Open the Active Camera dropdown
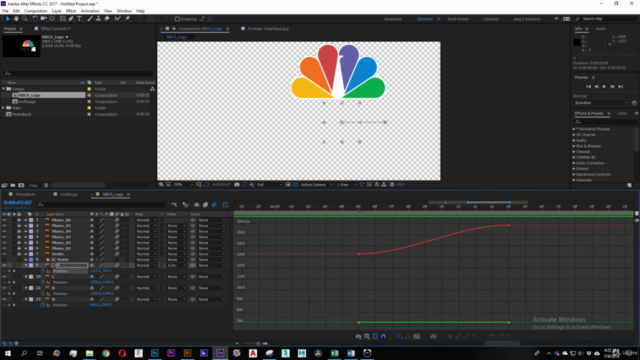640x360 pixels. click(316, 184)
